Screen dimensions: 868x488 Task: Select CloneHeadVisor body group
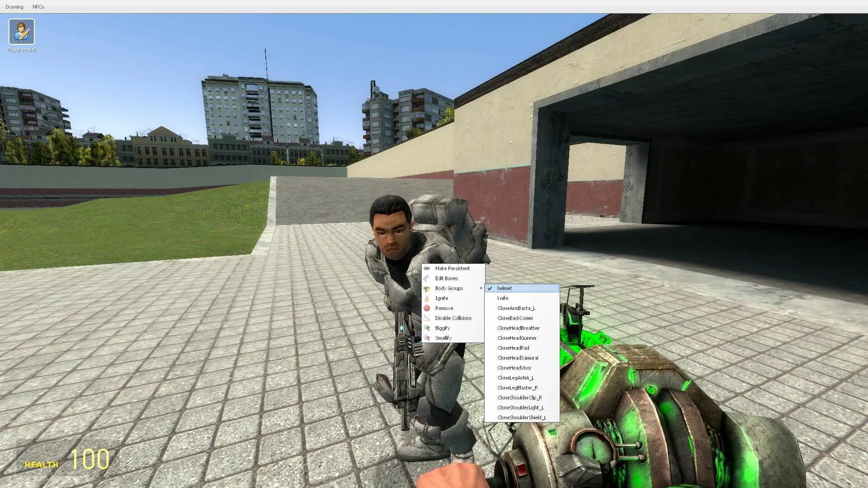514,368
